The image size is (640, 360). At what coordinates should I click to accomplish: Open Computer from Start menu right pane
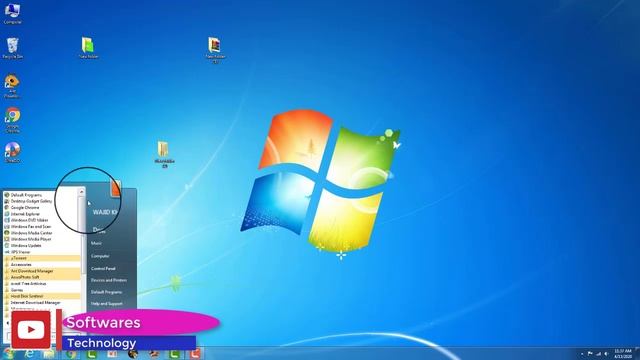point(100,256)
